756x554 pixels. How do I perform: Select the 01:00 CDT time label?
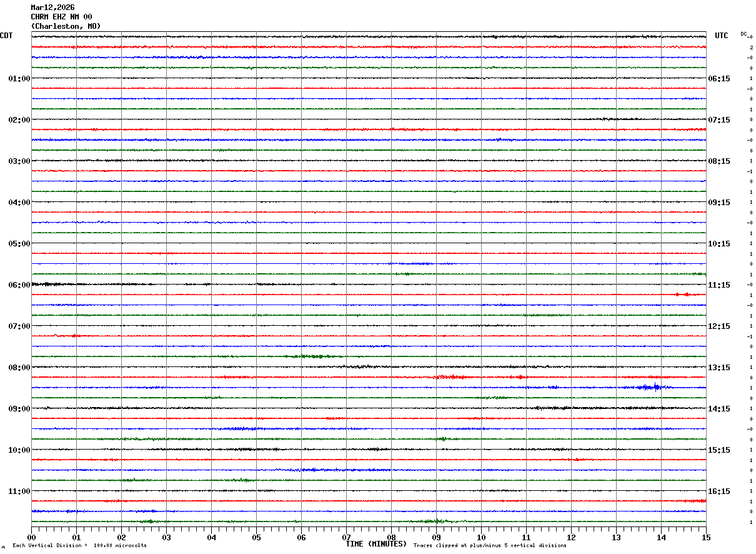pyautogui.click(x=19, y=79)
